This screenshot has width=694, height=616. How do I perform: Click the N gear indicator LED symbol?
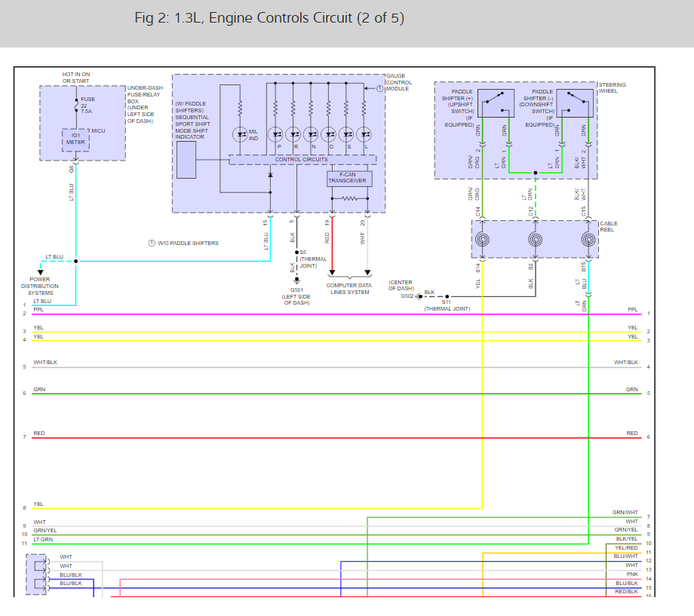pyautogui.click(x=312, y=134)
